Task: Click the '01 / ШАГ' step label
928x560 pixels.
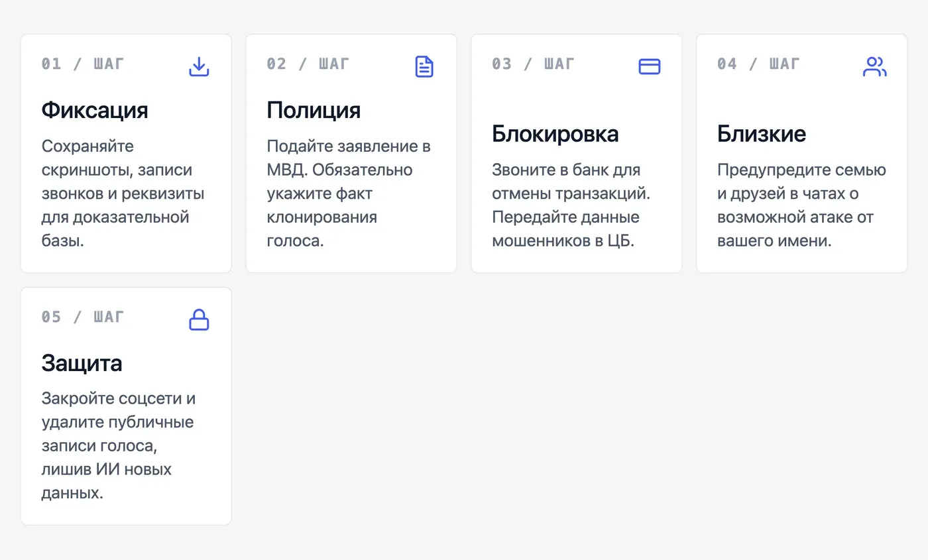Action: pos(83,64)
